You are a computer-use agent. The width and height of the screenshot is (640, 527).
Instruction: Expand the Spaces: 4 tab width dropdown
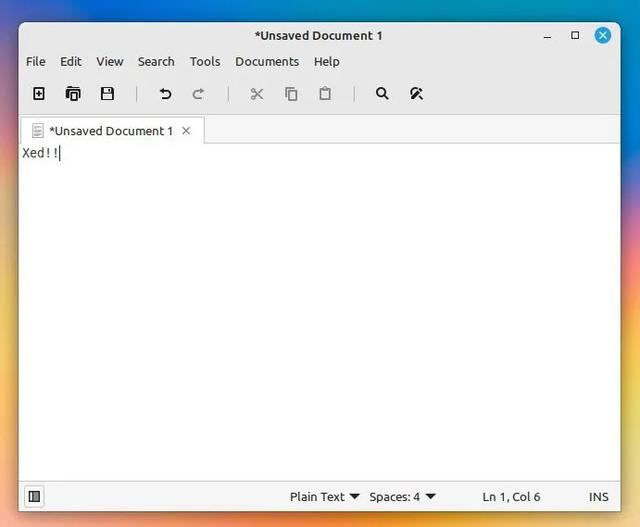click(402, 497)
